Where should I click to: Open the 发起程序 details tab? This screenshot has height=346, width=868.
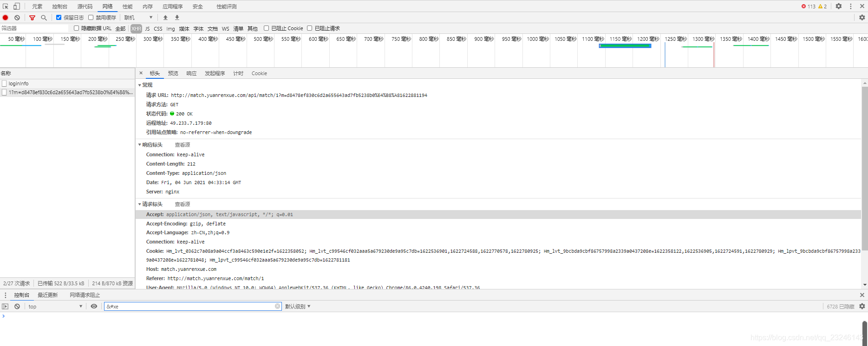215,73
